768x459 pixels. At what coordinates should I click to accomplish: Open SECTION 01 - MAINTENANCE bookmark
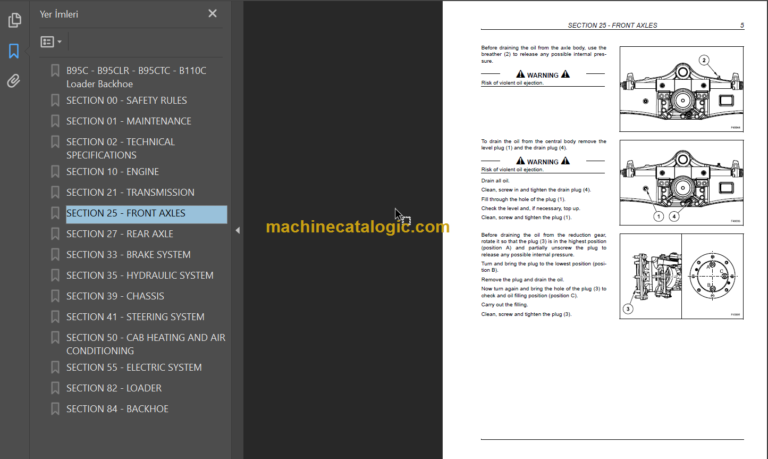(x=129, y=121)
